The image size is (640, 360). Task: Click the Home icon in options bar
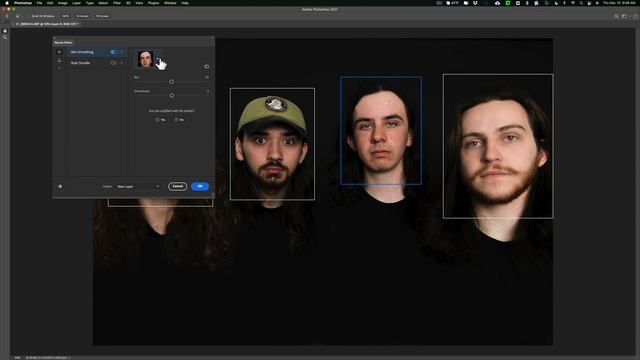(x=17, y=16)
